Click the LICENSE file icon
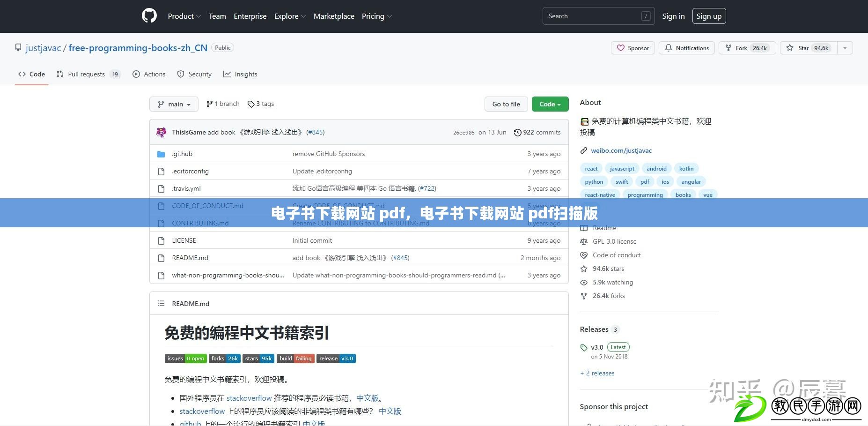Screen dimensions: 868x426 click(x=161, y=240)
